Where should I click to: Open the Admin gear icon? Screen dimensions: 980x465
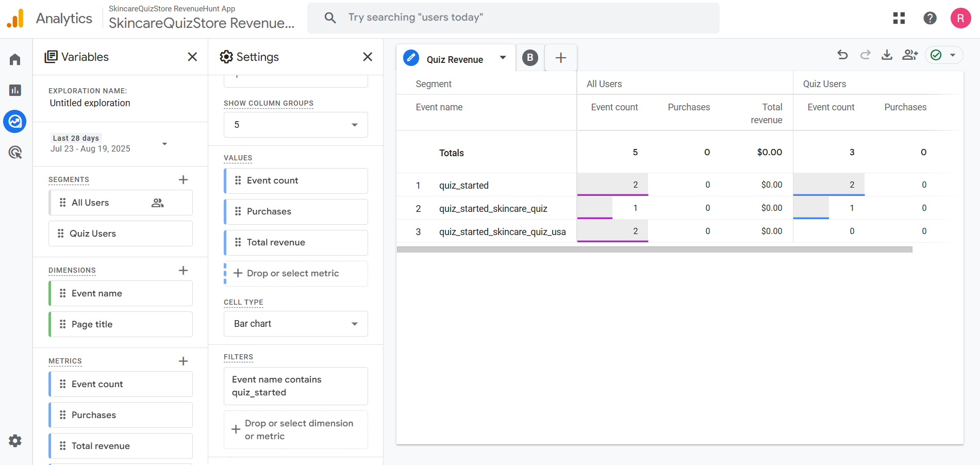(x=15, y=441)
